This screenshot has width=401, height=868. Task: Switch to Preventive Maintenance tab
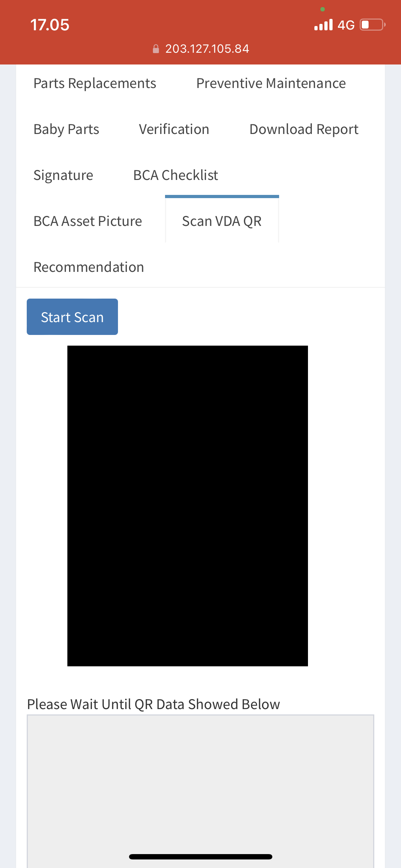pos(271,83)
